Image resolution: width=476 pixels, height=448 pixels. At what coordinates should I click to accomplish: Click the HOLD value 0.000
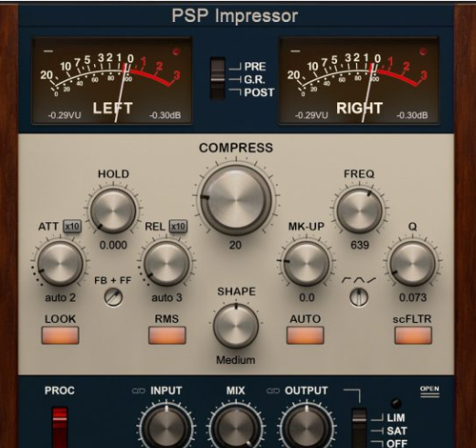[113, 245]
